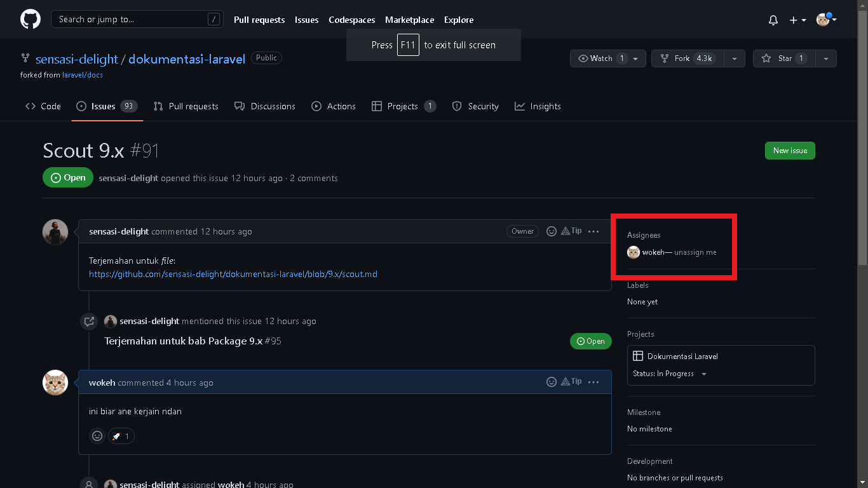This screenshot has width=868, height=488.
Task: Open the sensasi-delight owner link
Action: coord(77,59)
